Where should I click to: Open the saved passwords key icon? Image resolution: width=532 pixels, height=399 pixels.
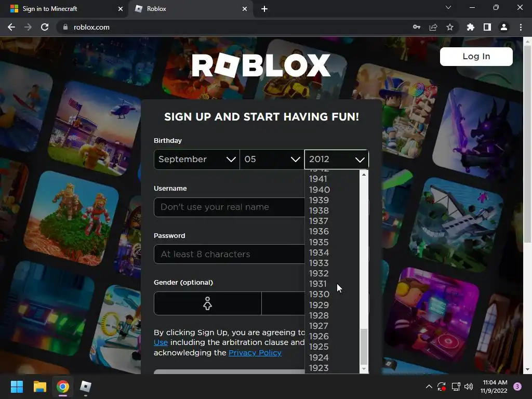click(x=417, y=27)
